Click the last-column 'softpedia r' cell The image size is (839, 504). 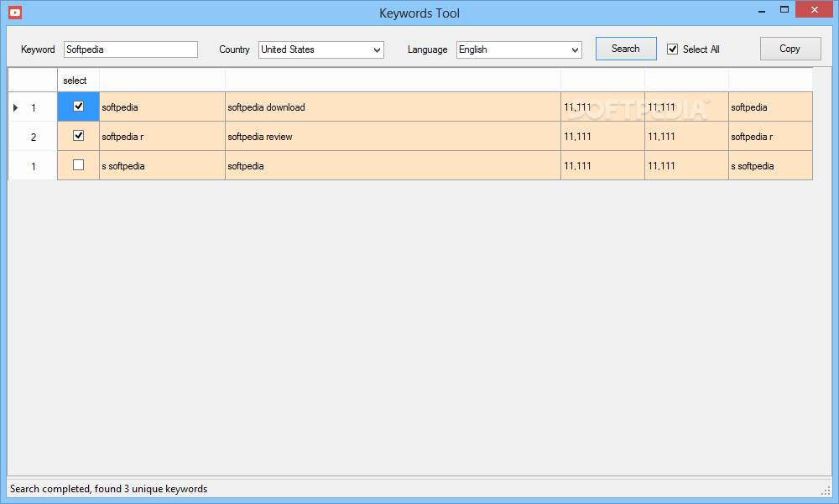coord(770,137)
